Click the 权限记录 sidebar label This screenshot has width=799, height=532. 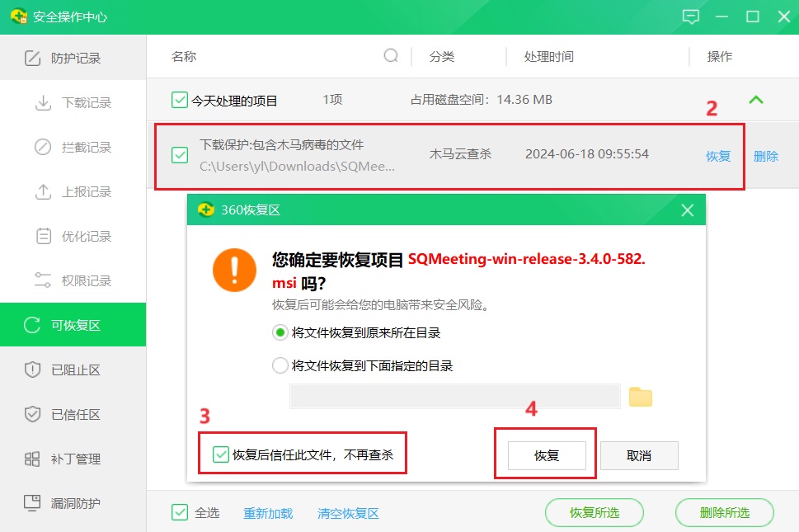click(x=87, y=280)
